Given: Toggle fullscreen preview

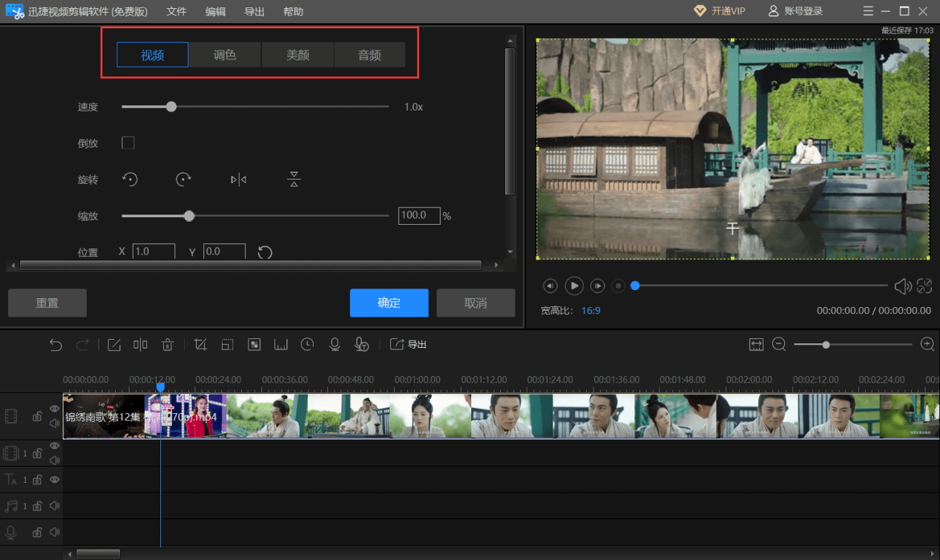Looking at the screenshot, I should [924, 286].
